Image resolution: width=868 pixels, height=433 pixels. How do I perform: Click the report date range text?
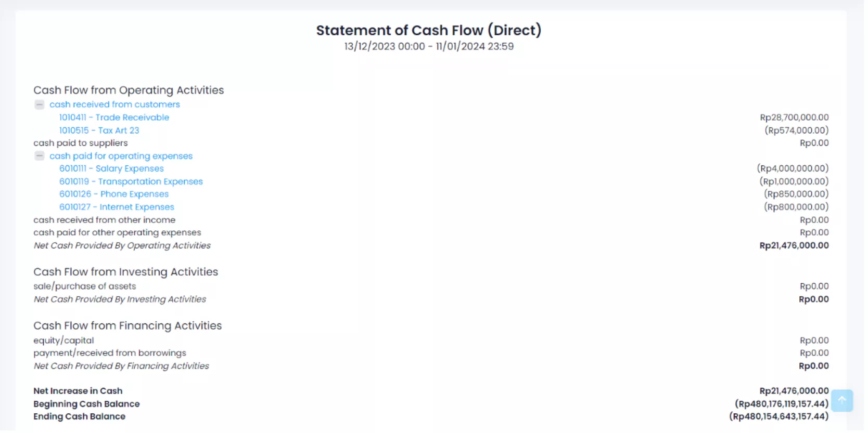click(429, 46)
